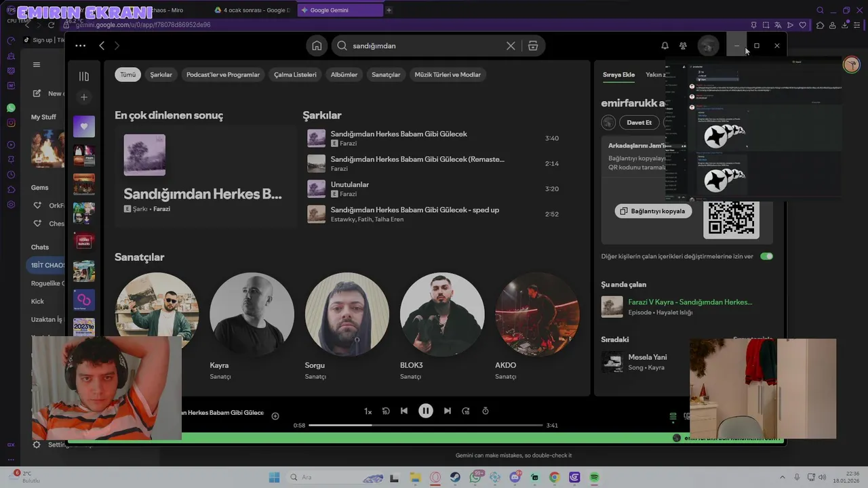868x488 pixels.
Task: Clear the search text with the X icon
Action: point(511,45)
